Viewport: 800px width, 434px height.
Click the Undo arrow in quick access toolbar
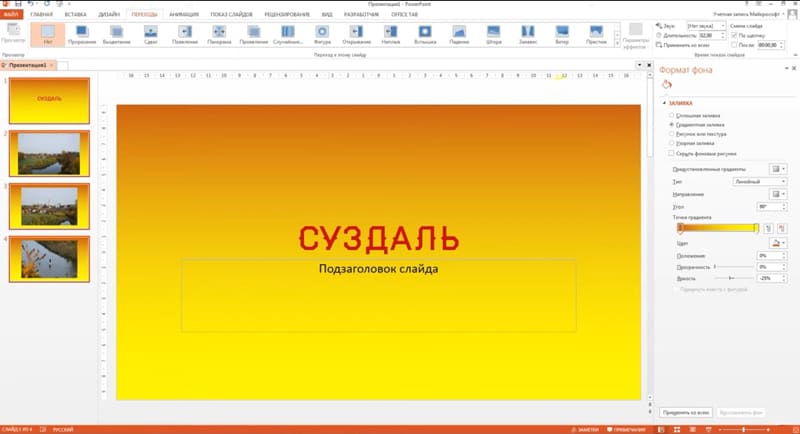click(x=31, y=4)
